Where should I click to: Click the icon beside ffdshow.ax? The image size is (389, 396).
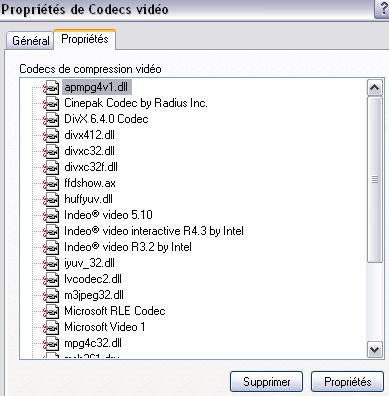[x=51, y=184]
